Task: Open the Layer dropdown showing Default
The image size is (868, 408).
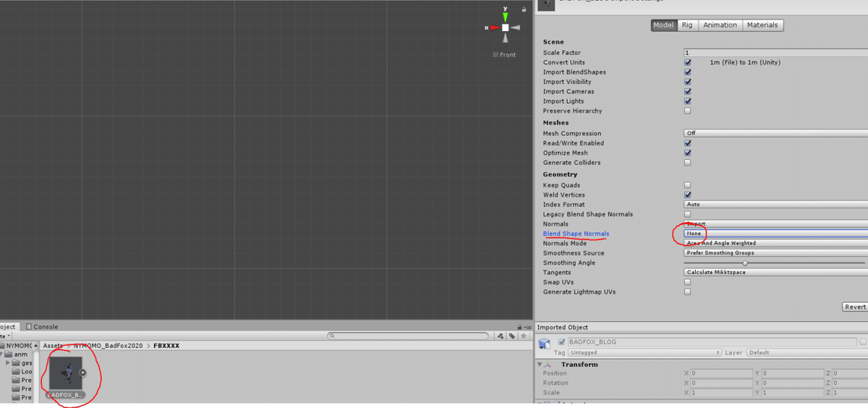Action: [x=807, y=352]
